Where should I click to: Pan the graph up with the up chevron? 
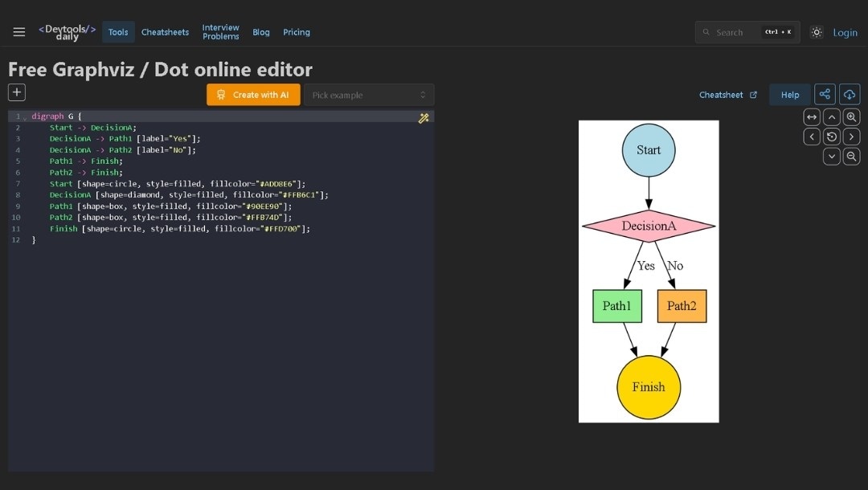[832, 116]
